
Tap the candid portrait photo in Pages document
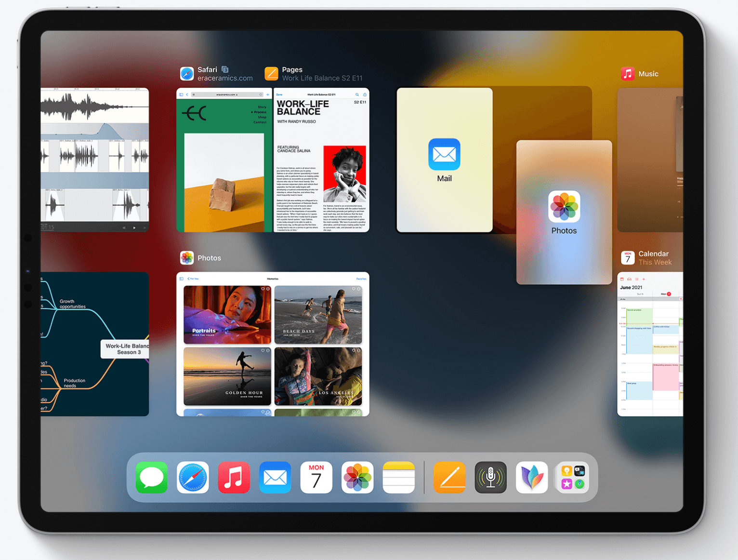pos(344,174)
